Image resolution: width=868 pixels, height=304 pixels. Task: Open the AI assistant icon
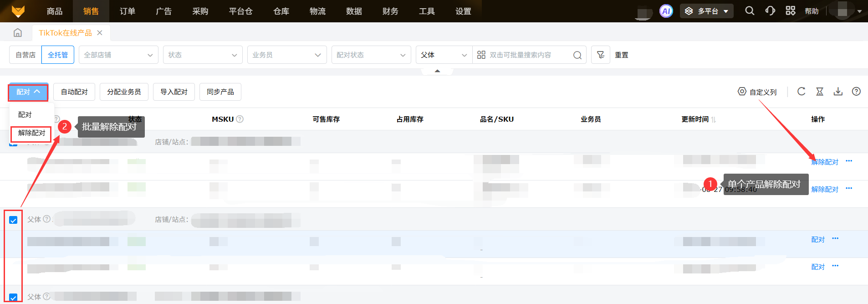(x=666, y=11)
